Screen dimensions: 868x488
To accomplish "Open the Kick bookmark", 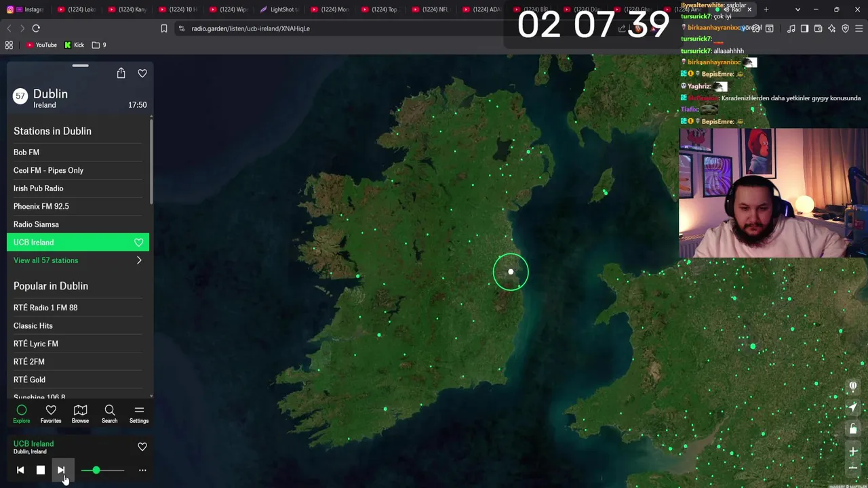I will tap(75, 45).
